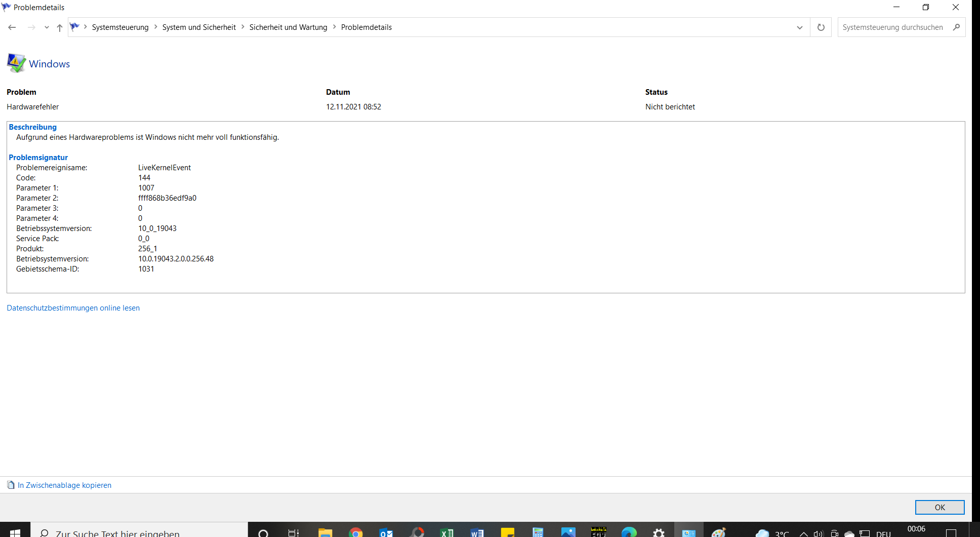The height and width of the screenshot is (537, 980).
Task: Open Outlook from the taskbar
Action: [x=386, y=532]
